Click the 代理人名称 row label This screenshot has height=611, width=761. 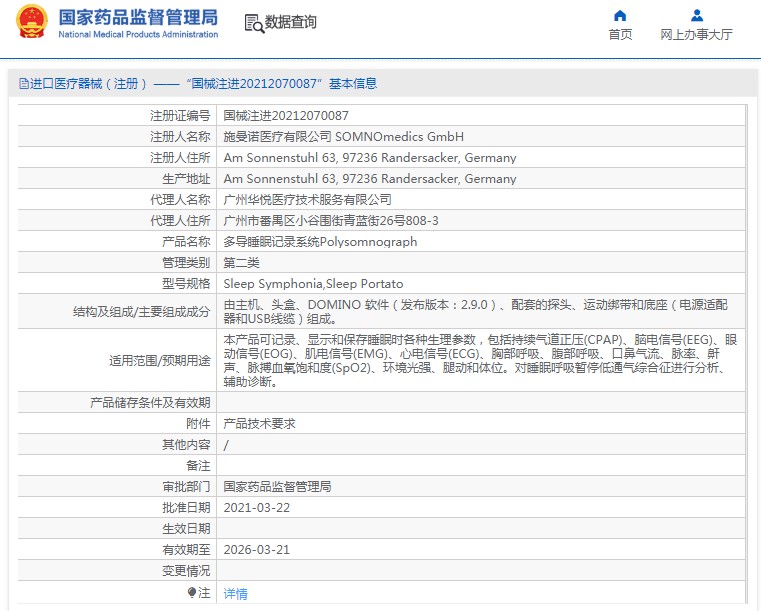click(180, 199)
